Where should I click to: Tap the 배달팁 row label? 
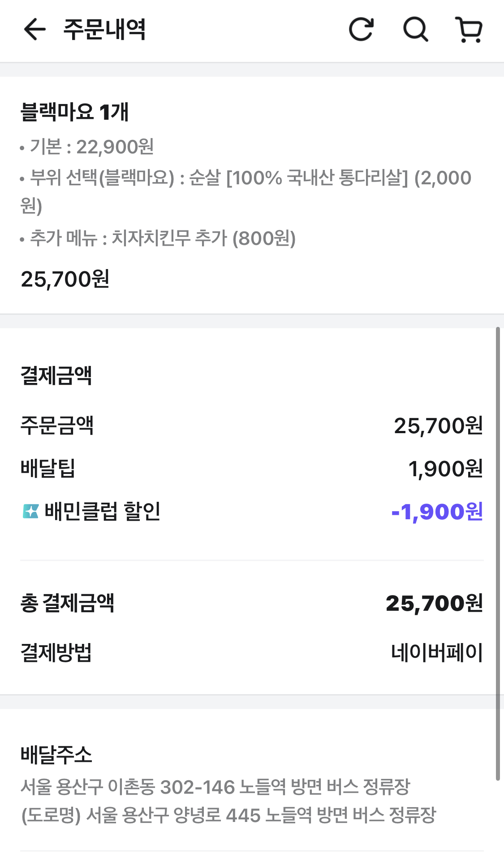coord(48,469)
